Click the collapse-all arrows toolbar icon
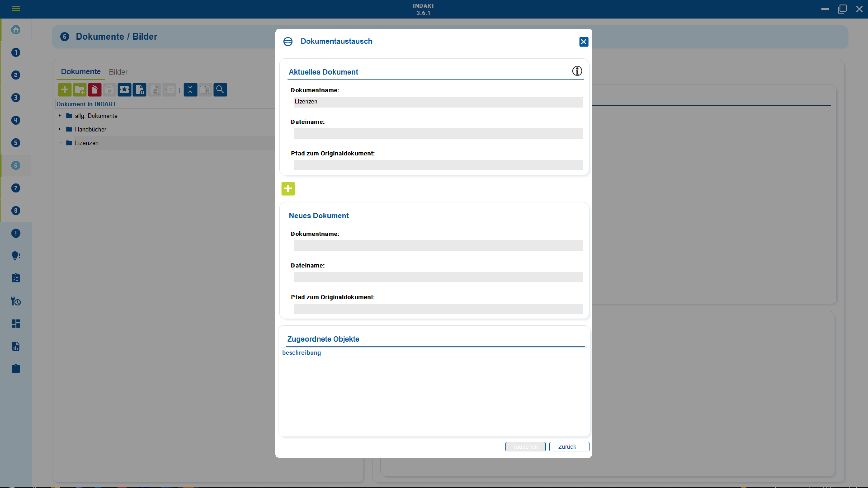Image resolution: width=868 pixels, height=488 pixels. [x=190, y=90]
